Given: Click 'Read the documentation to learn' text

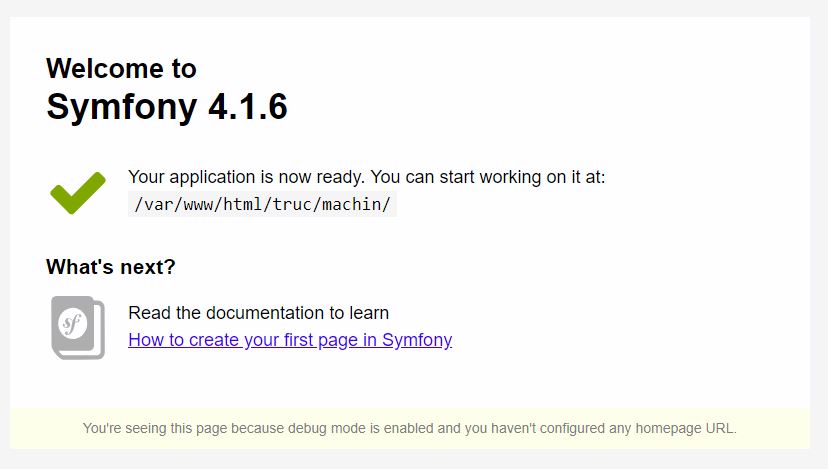Looking at the screenshot, I should (258, 313).
